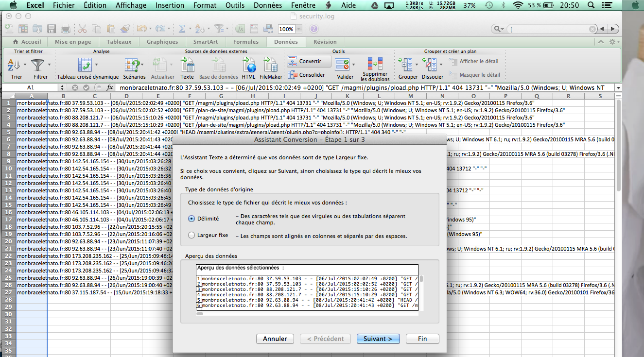Expand Tableau croisé dynamique dropdown arrow
Screen dimensions: 644x357
pos(96,65)
